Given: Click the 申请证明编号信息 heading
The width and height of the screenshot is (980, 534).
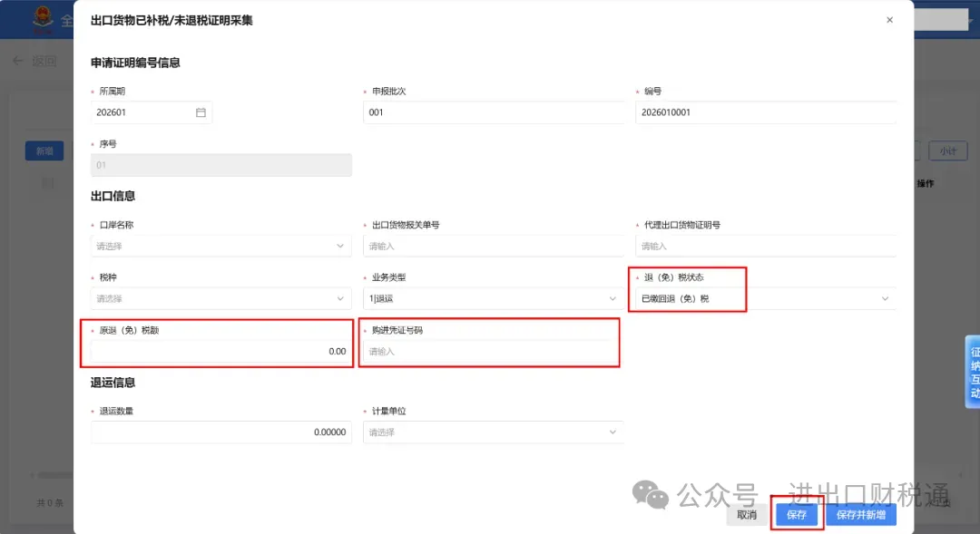Looking at the screenshot, I should point(135,63).
